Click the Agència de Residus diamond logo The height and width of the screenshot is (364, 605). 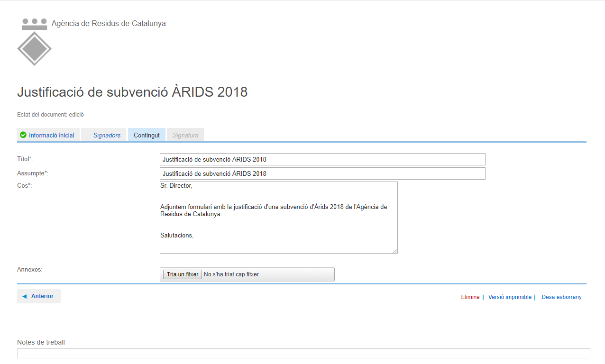pos(34,47)
